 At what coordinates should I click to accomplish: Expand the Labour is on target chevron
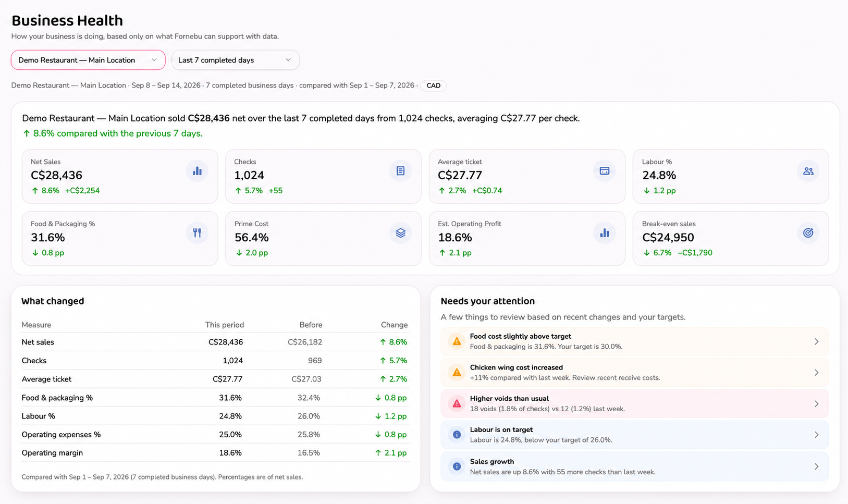point(816,435)
